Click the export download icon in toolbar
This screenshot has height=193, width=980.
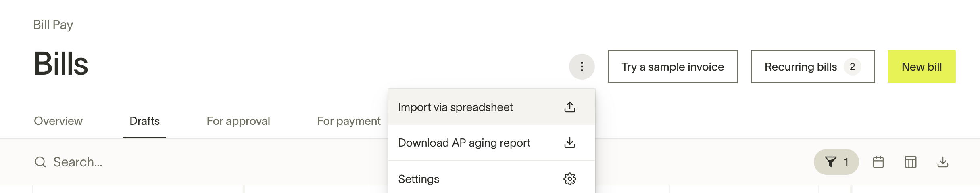point(942,162)
